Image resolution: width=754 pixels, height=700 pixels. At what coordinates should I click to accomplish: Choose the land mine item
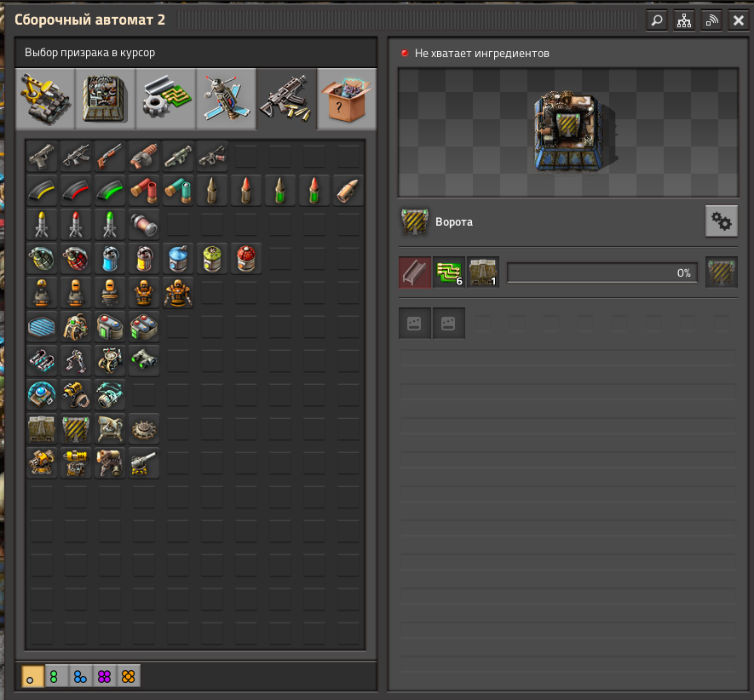[144, 429]
